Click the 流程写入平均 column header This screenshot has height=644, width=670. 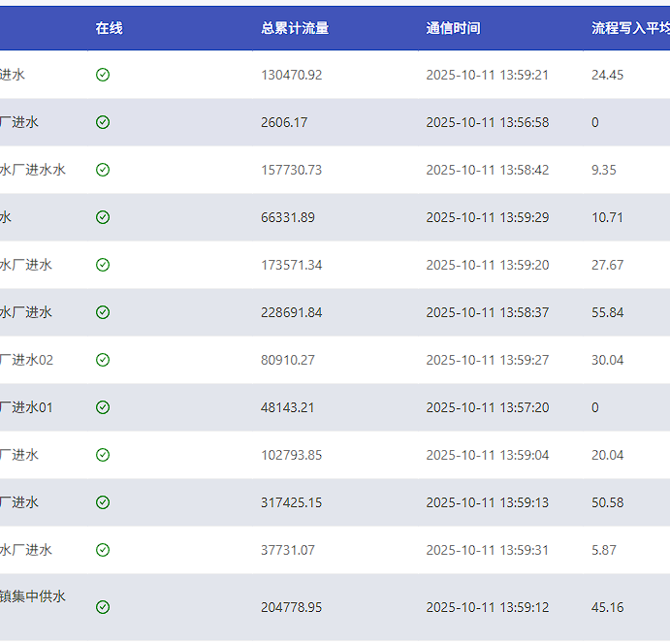point(630,28)
